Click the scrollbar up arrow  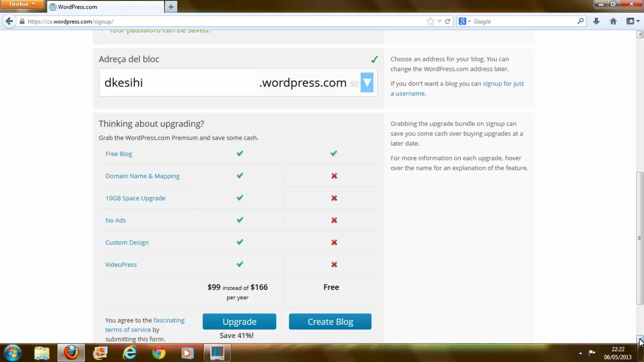click(x=640, y=34)
